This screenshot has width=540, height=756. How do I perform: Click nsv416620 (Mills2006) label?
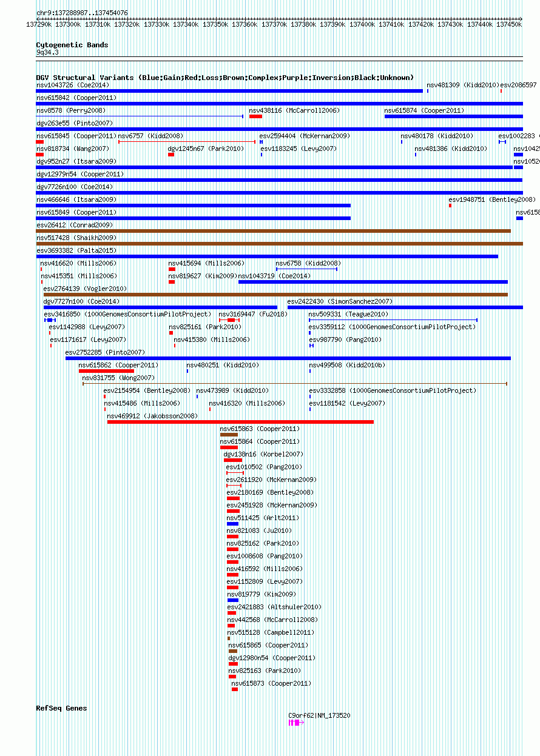pos(78,263)
